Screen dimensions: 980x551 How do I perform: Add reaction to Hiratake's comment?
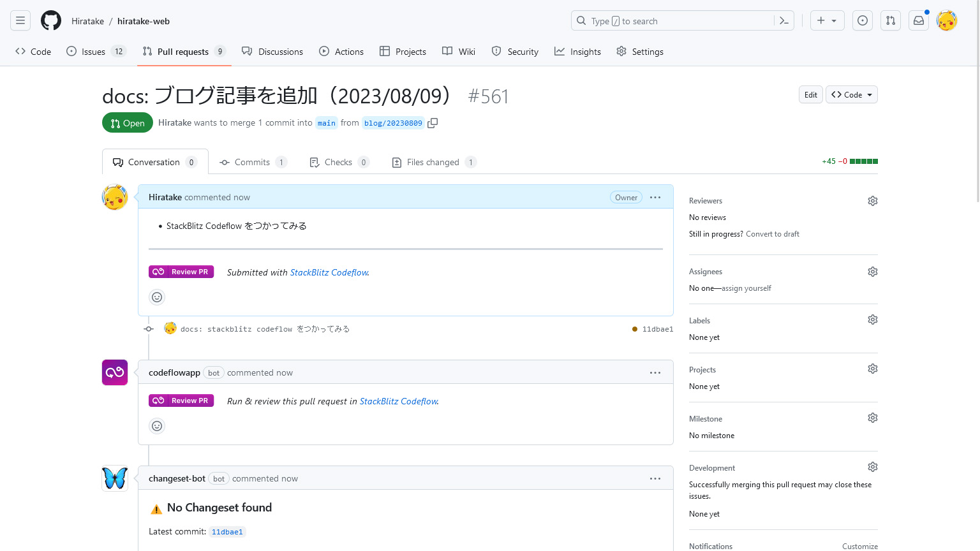coord(157,297)
